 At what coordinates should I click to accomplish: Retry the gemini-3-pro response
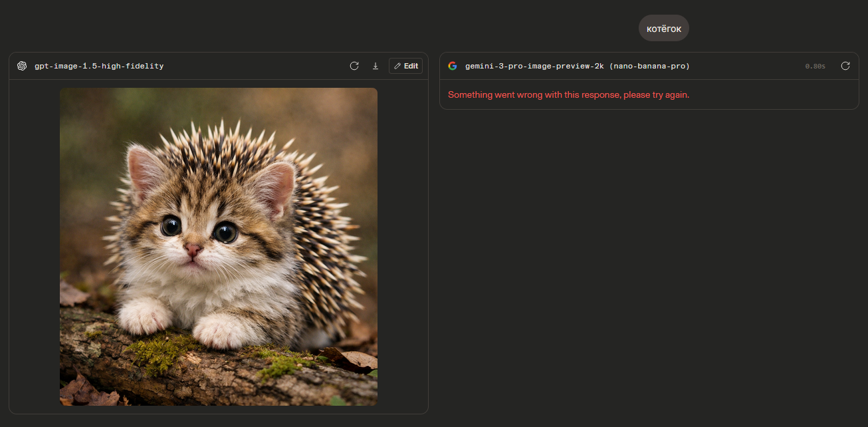(845, 66)
